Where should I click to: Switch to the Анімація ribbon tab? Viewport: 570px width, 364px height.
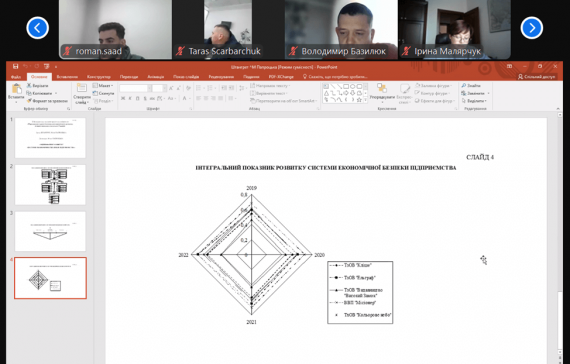tap(156, 77)
